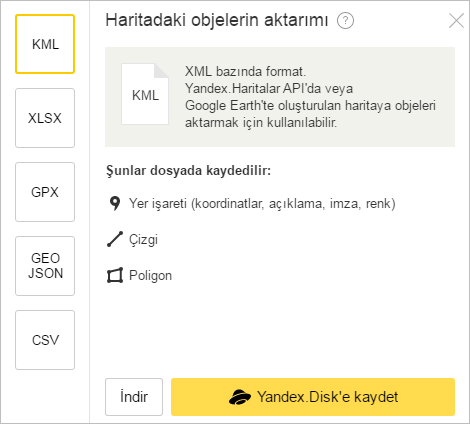470x424 pixels.
Task: Click the KML file document icon
Action: [x=145, y=94]
